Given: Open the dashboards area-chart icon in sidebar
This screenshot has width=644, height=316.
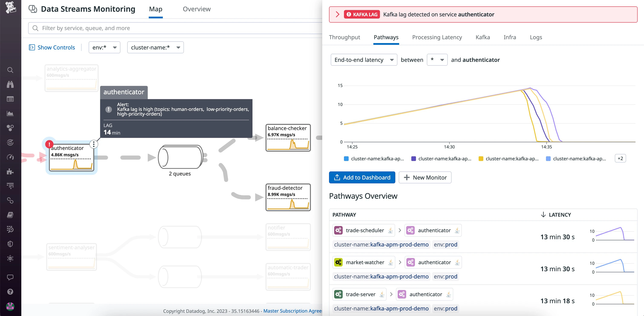Looking at the screenshot, I should click(10, 114).
